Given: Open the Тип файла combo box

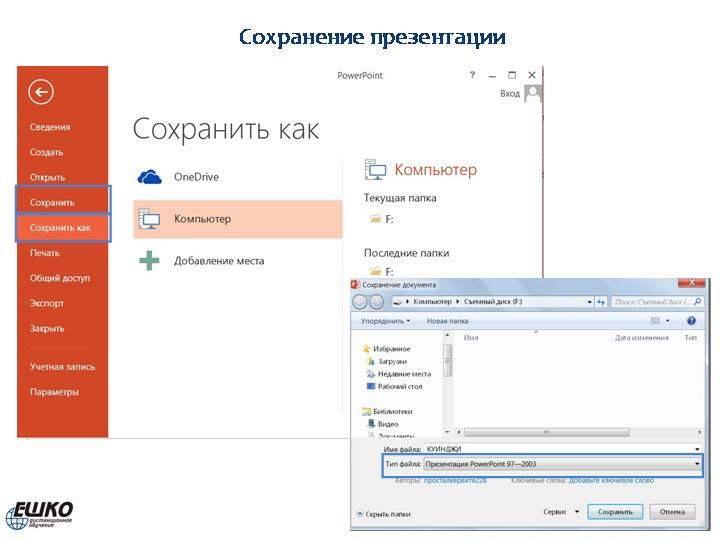Looking at the screenshot, I should pyautogui.click(x=562, y=464).
